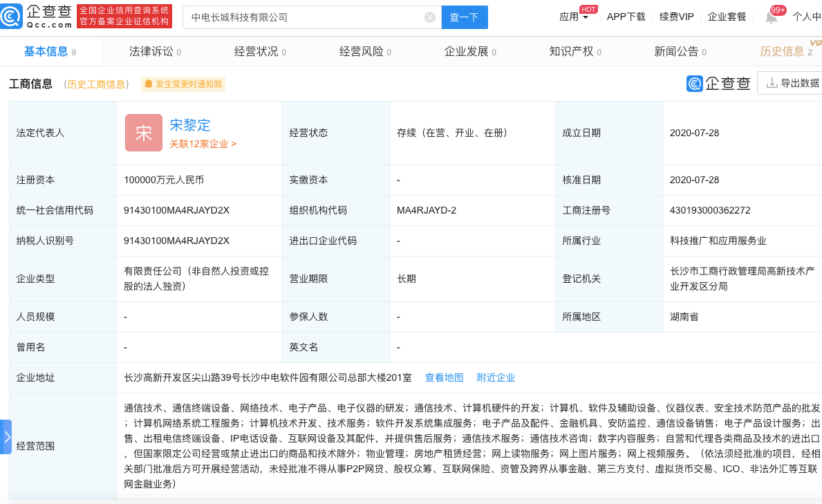Open the 历史信息 VIP tab
This screenshot has height=504, width=822.
point(783,50)
